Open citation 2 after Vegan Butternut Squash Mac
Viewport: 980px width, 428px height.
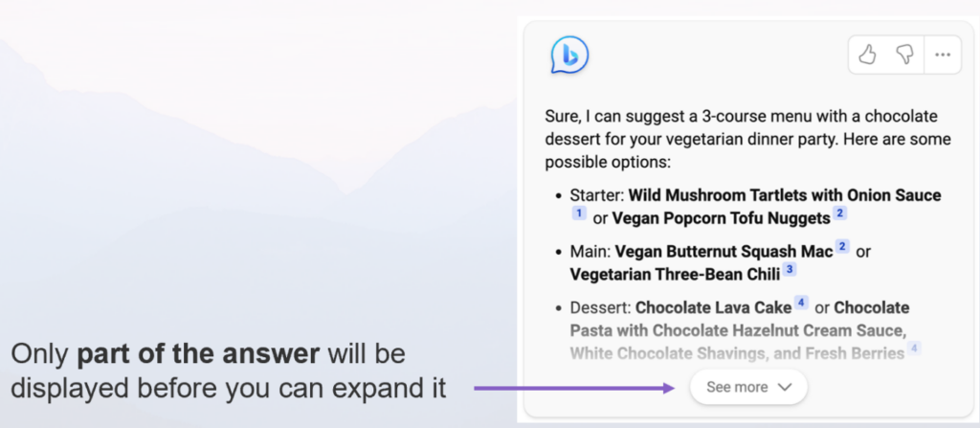coord(842,246)
